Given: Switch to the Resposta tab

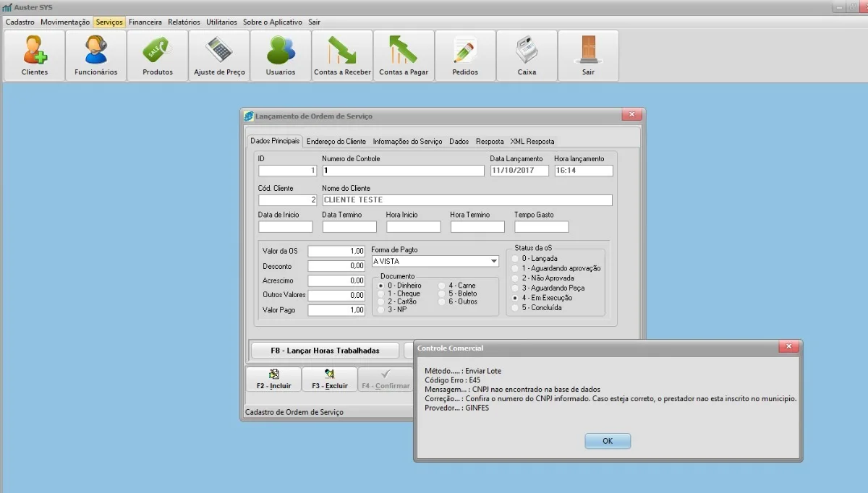Looking at the screenshot, I should pyautogui.click(x=490, y=141).
